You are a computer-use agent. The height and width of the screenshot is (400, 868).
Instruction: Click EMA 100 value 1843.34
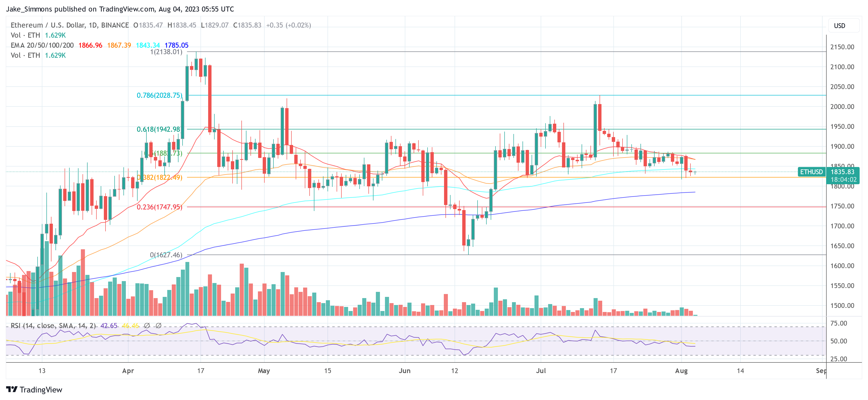click(148, 45)
